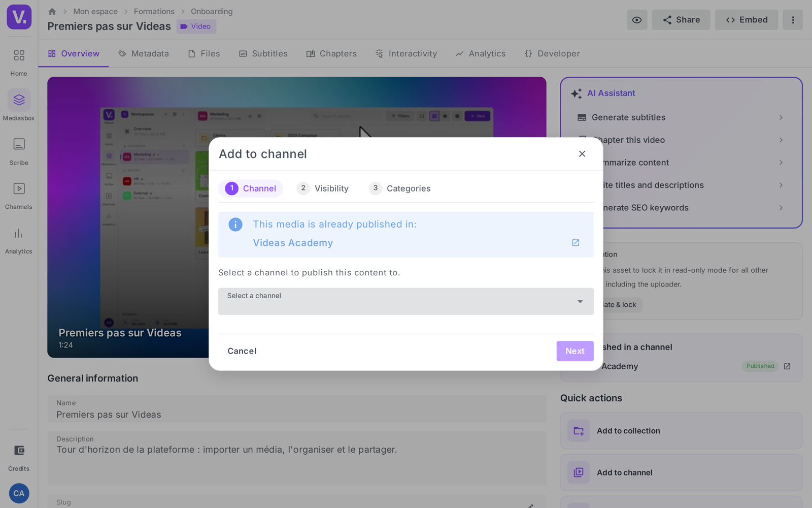Switch to the Analytics tab
Screen dimensions: 812x508
coord(481,54)
